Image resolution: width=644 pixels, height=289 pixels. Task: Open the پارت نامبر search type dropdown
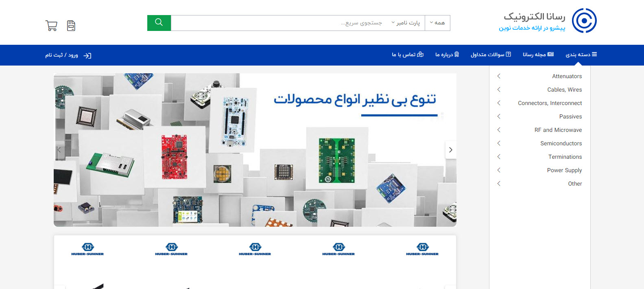click(x=406, y=23)
